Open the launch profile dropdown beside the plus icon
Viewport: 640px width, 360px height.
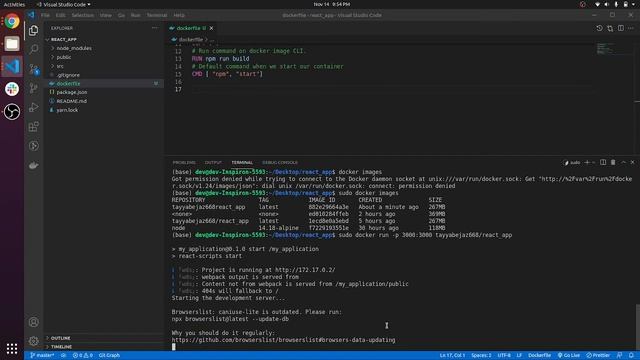(x=593, y=162)
